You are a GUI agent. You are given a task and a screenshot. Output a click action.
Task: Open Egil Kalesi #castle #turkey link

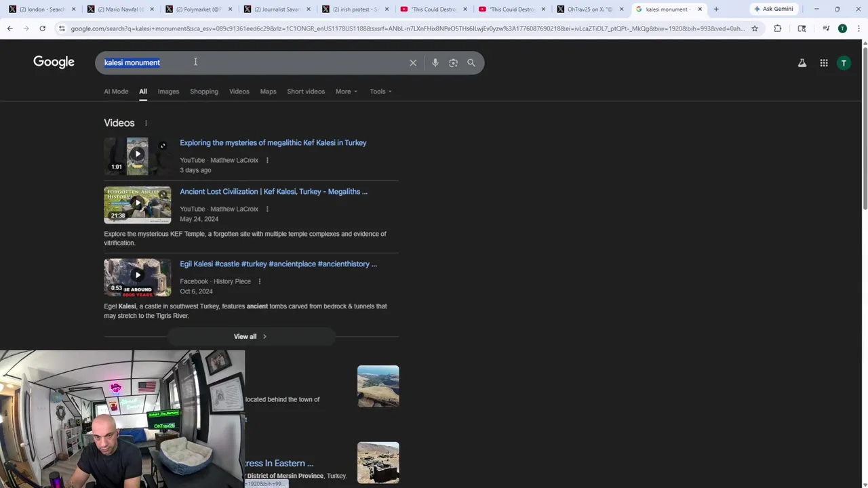pos(278,264)
